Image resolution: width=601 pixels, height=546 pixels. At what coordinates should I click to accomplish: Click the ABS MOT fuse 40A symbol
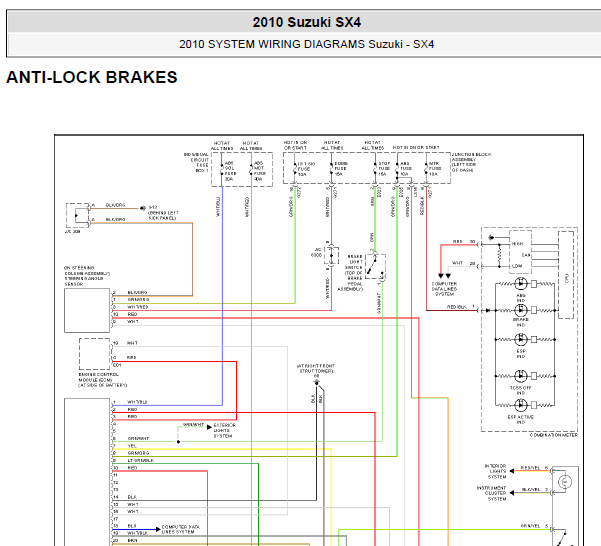tap(251, 169)
